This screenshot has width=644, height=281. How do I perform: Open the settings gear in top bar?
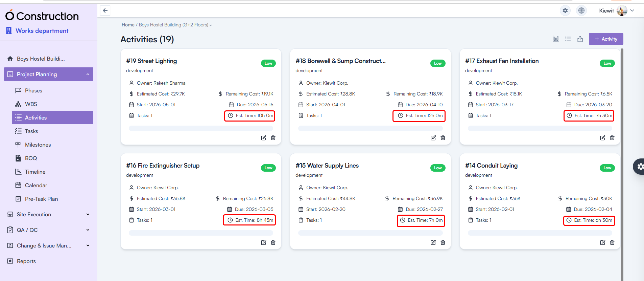coord(565,10)
